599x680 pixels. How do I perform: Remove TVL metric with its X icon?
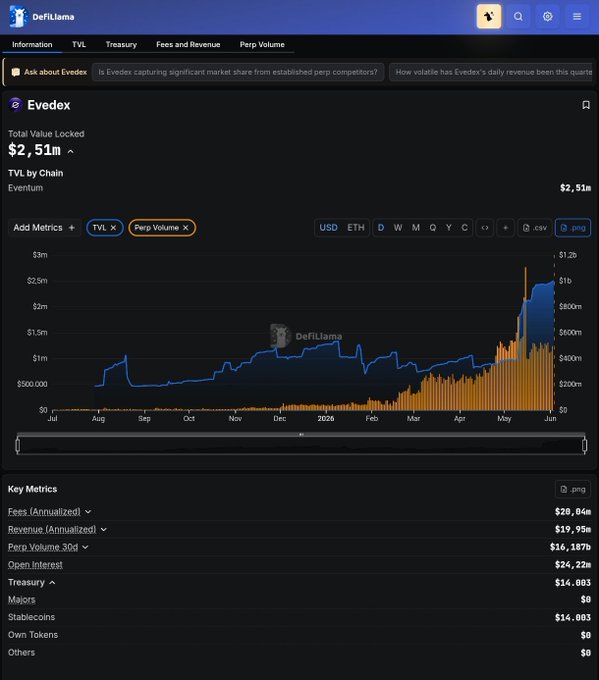[113, 228]
